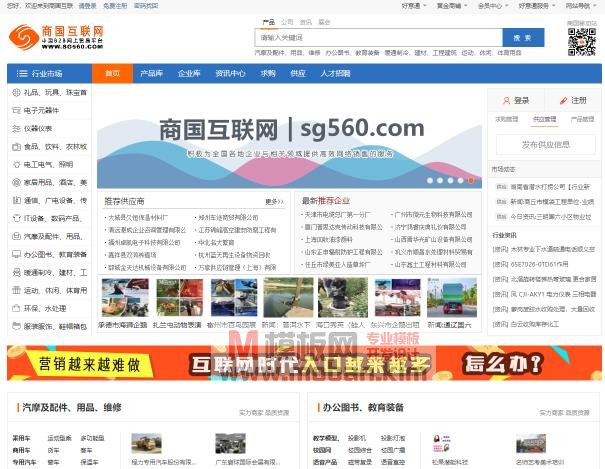Select the fourth carousel dot on banner
The height and width of the screenshot is (469, 605).
(x=460, y=181)
